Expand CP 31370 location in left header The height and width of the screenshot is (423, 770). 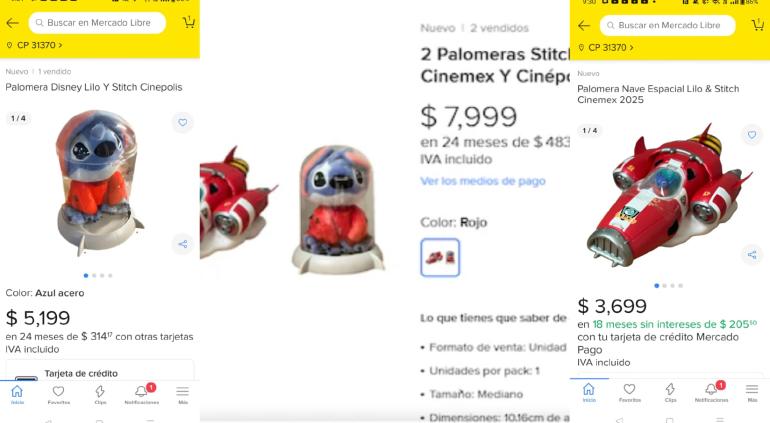coord(34,45)
